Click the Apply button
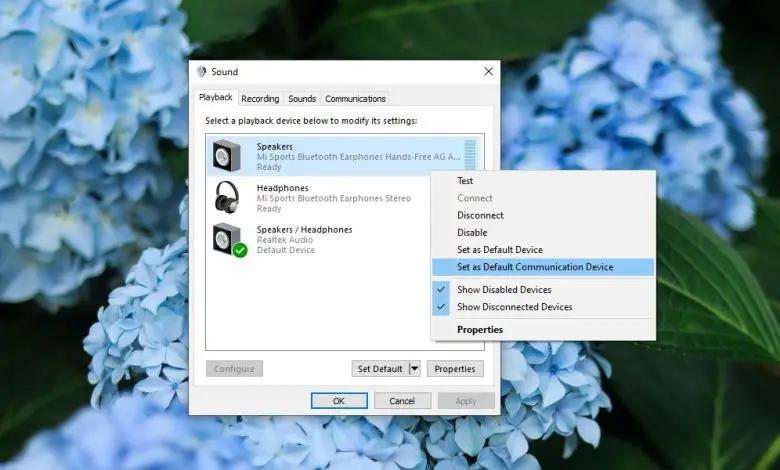The image size is (780, 470). click(x=466, y=401)
